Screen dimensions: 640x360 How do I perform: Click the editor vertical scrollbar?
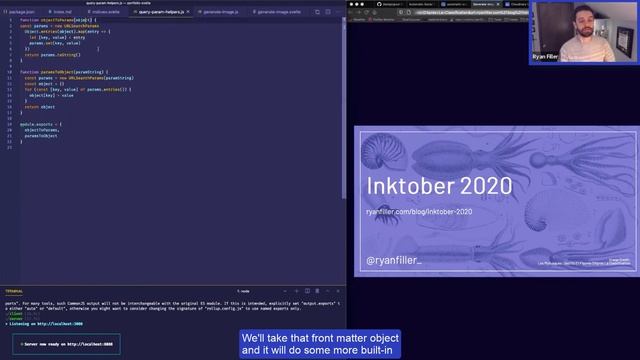coord(344,108)
